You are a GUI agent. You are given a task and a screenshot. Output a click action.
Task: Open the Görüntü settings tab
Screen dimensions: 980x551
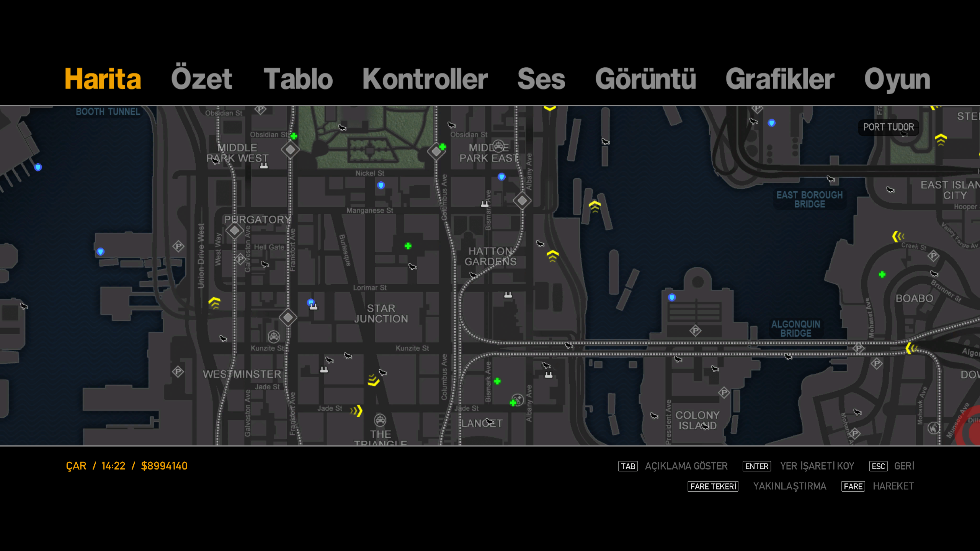point(645,79)
